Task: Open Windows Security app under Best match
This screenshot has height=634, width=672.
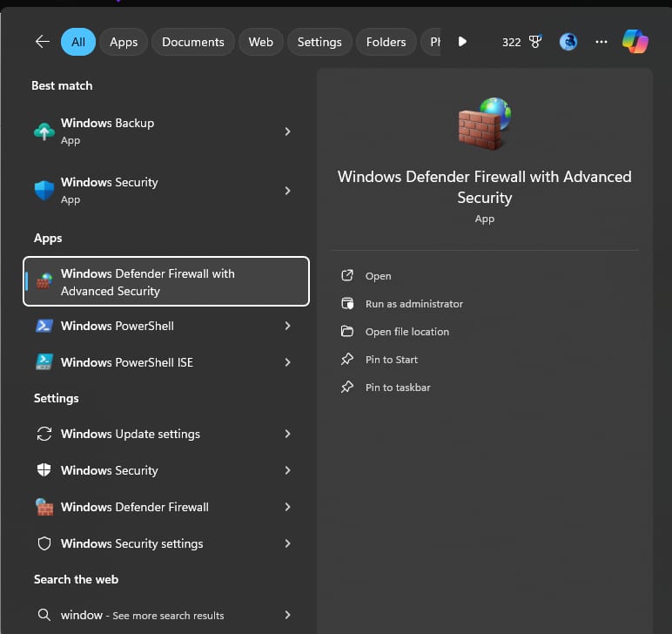Action: (166, 191)
